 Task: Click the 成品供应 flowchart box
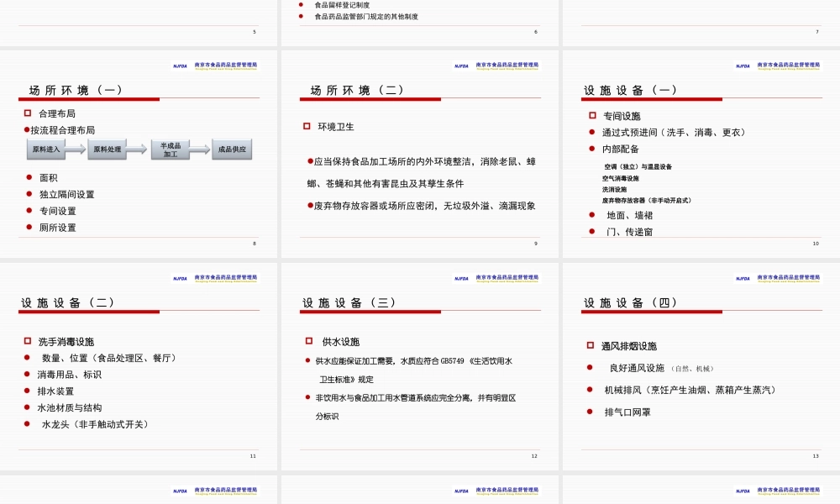click(x=232, y=150)
